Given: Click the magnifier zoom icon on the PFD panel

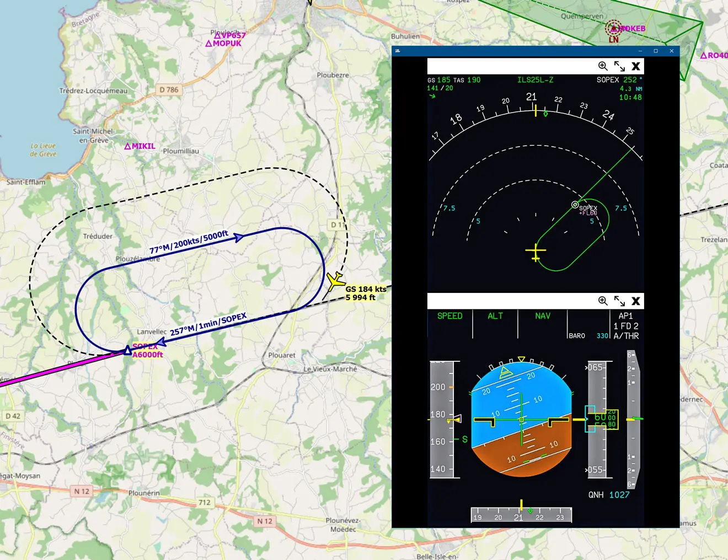Looking at the screenshot, I should pyautogui.click(x=603, y=301).
